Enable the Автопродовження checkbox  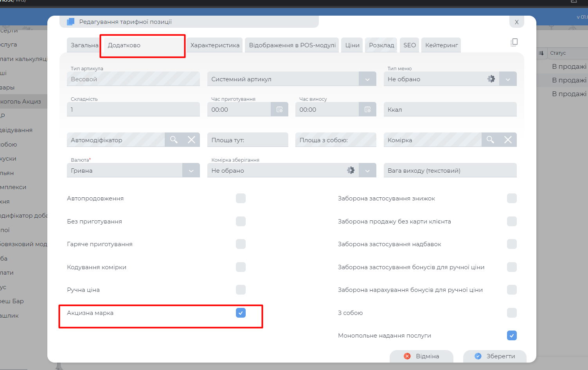(x=241, y=198)
